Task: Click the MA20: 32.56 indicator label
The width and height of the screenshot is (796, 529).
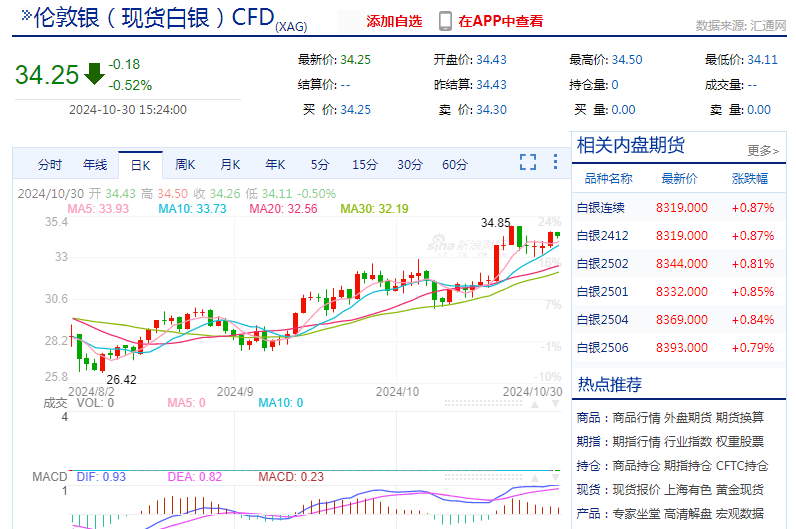Action: point(283,209)
